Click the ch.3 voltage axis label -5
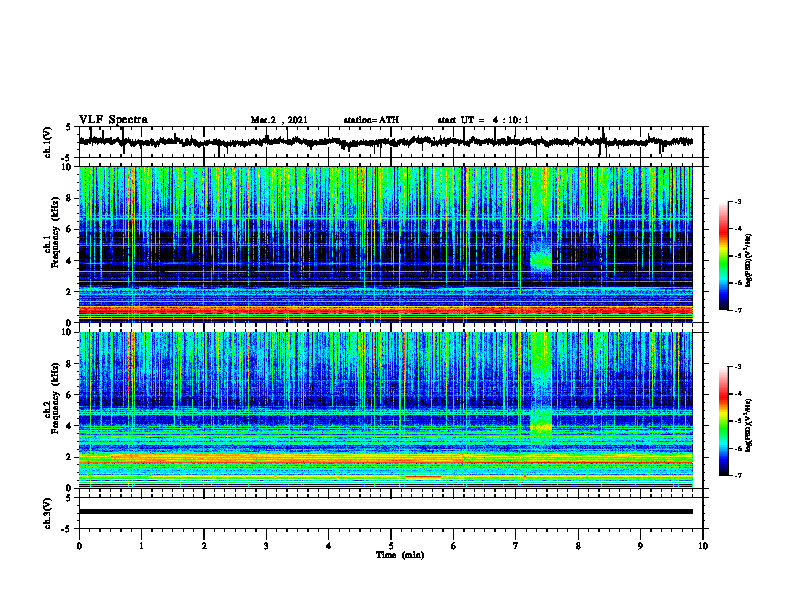Image resolution: width=792 pixels, height=612 pixels. click(x=68, y=529)
